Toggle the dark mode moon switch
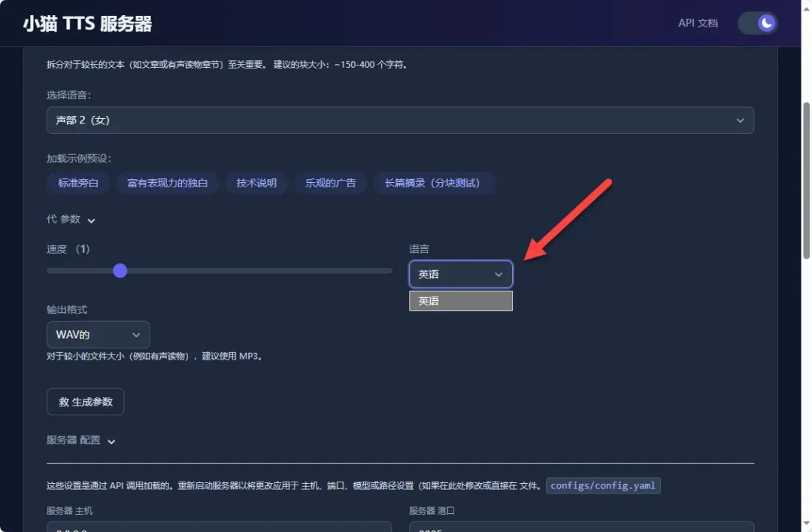 pos(758,23)
